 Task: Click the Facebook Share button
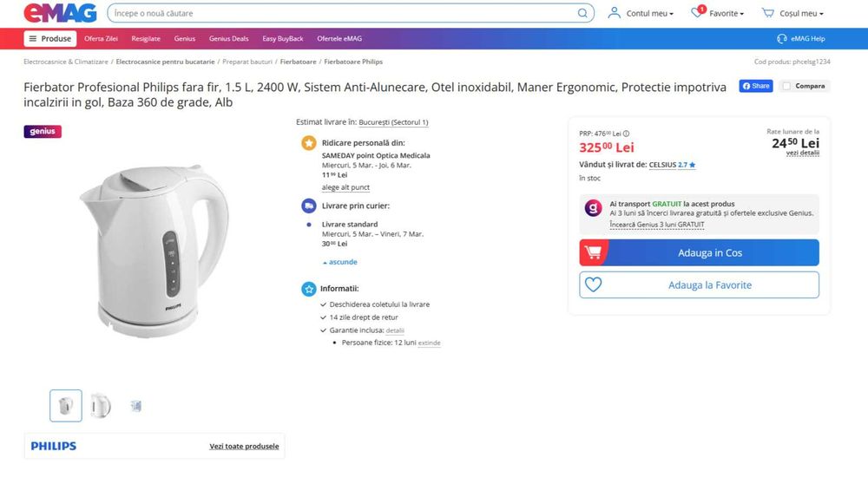click(755, 86)
